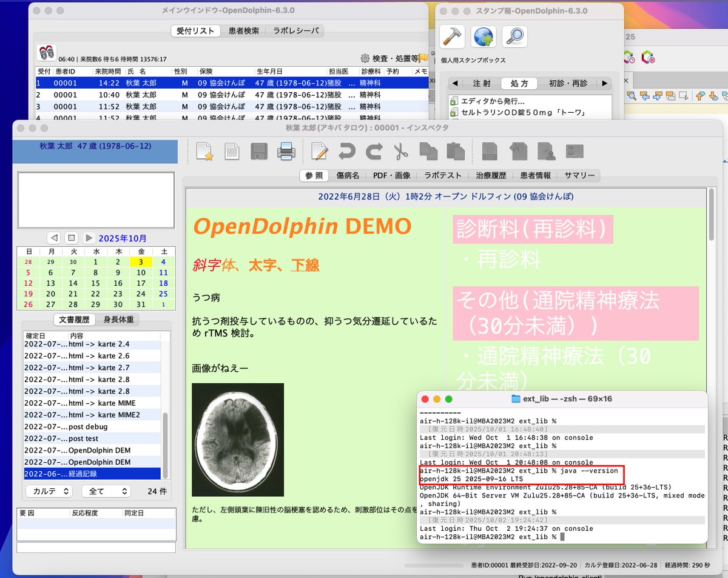Viewport: 728px width, 578px height.
Task: Open the カルテ dropdown
Action: point(49,491)
